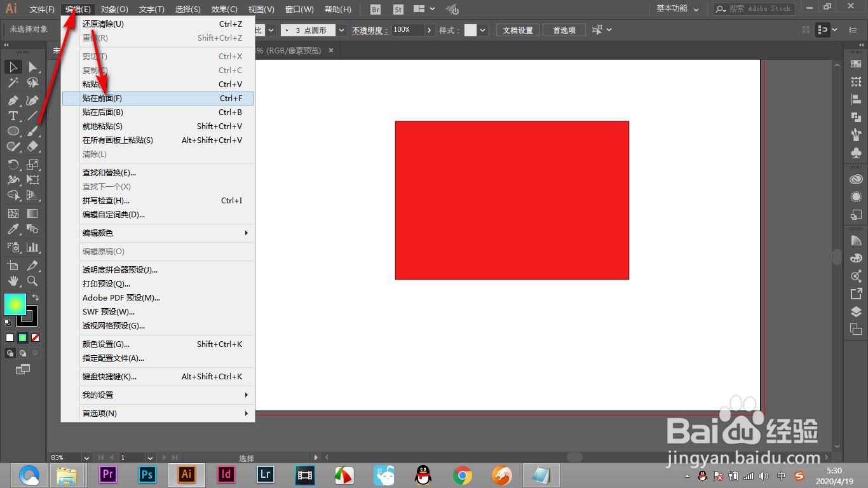Set paint mode to None
This screenshot has width=868, height=488.
[x=36, y=337]
